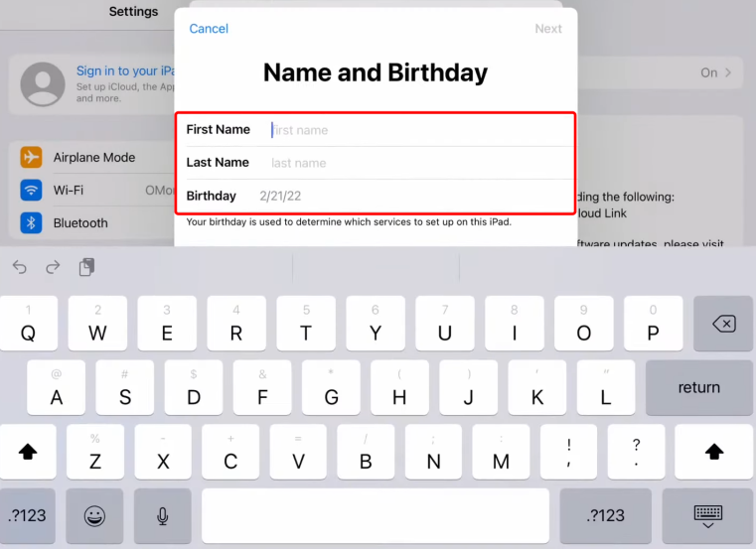Tap the redo arrow icon
756x549 pixels.
tap(53, 266)
